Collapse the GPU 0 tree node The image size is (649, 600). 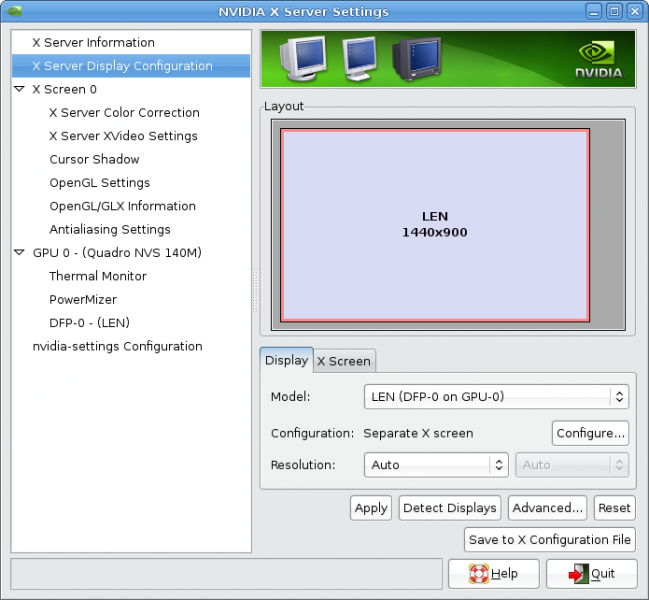pos(19,252)
